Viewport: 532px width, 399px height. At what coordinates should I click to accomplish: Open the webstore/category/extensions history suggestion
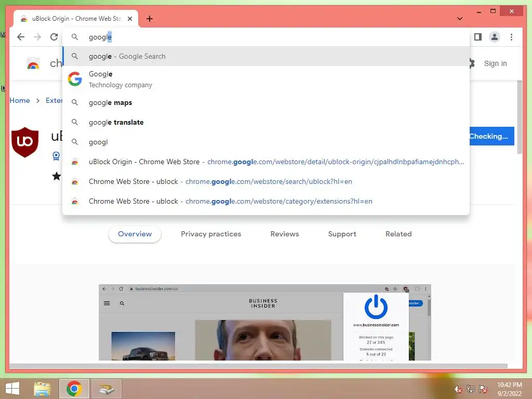[266, 201]
